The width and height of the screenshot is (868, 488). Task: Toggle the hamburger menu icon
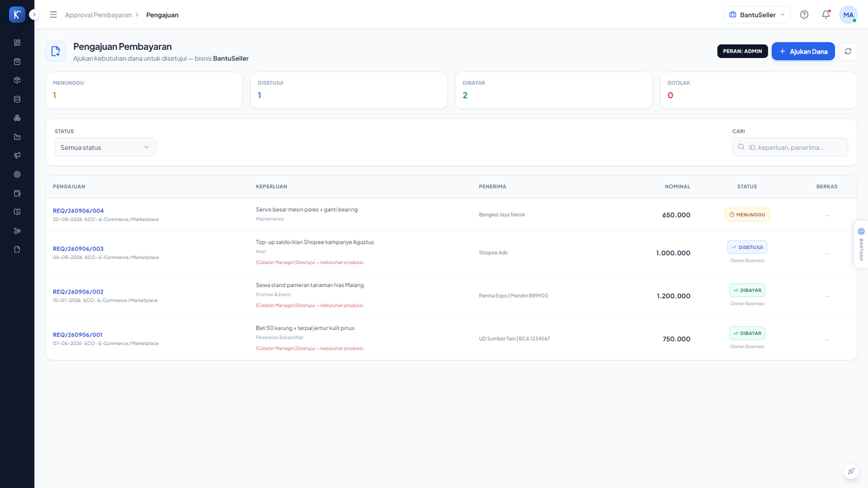point(53,15)
